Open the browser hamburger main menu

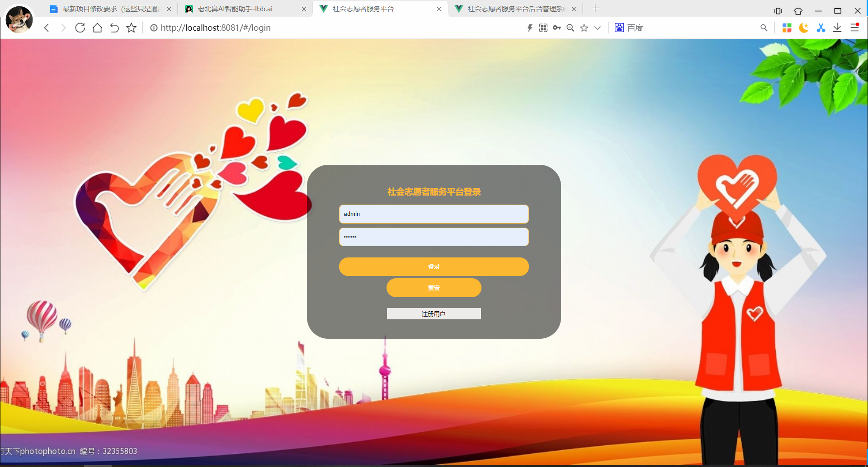click(854, 28)
